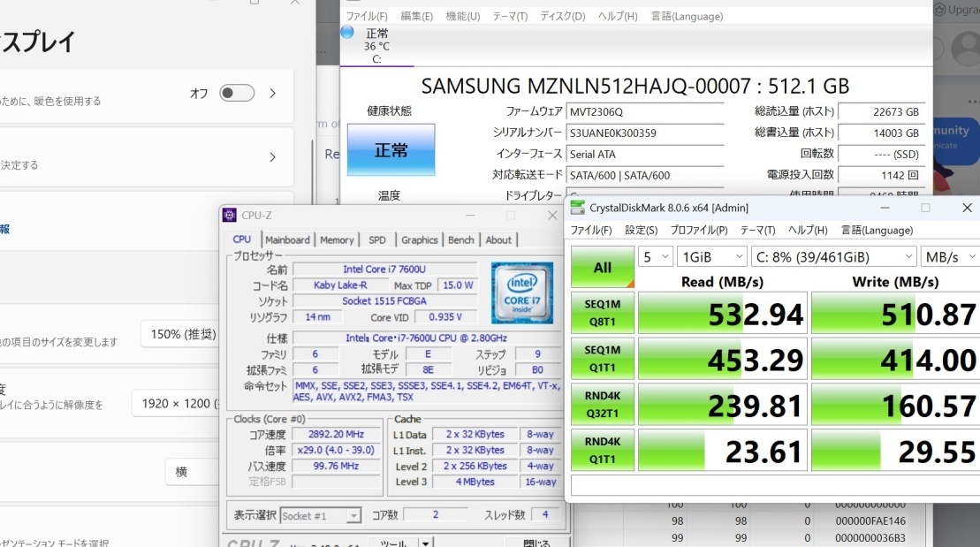The image size is (980, 547).
Task: Click the 正常 health status button
Action: tap(391, 149)
